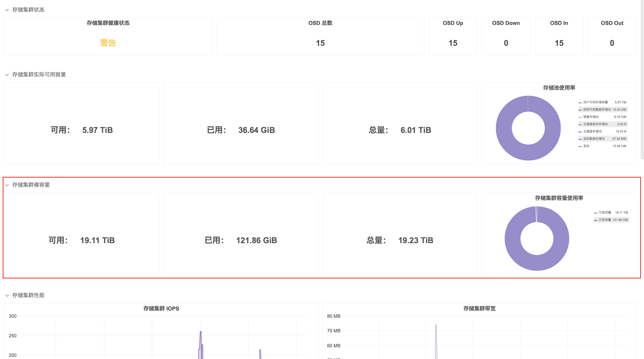Toggle 监控数据存储池 legend entry

[594, 139]
